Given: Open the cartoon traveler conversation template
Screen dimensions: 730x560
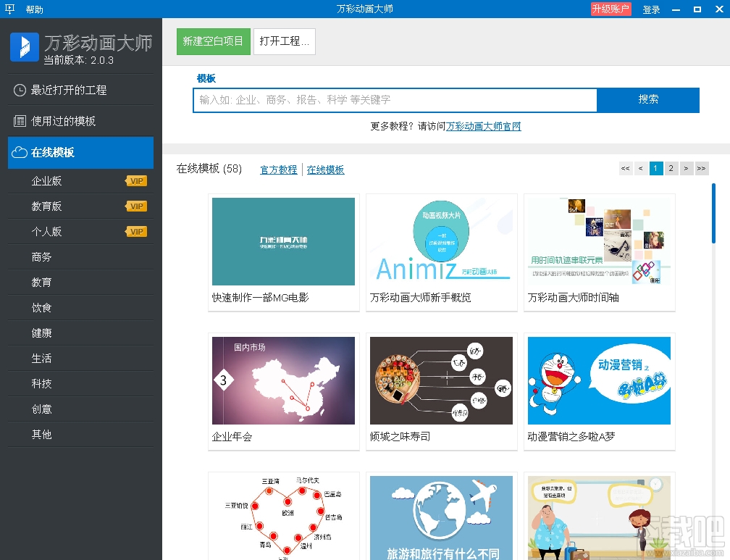Looking at the screenshot, I should pos(599,517).
